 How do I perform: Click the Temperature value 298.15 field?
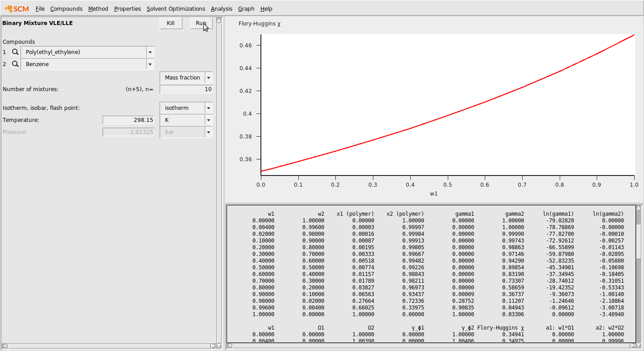[128, 120]
